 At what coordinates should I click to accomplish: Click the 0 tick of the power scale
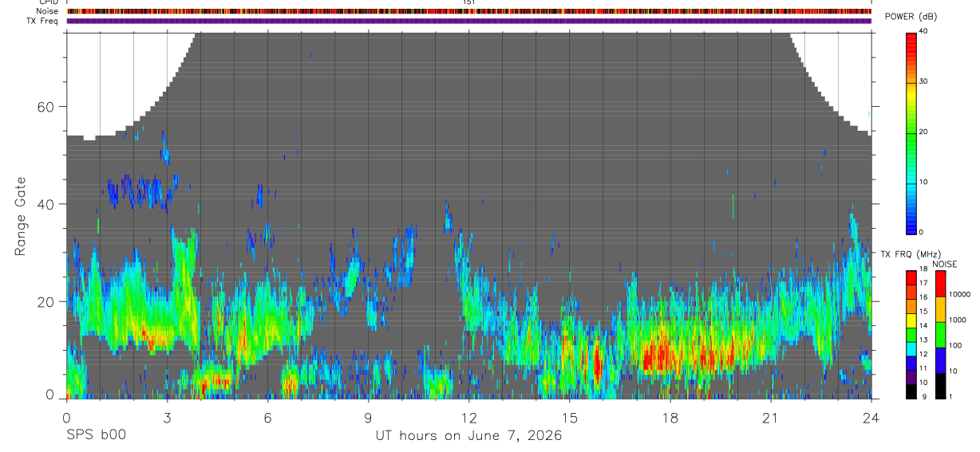tap(921, 231)
